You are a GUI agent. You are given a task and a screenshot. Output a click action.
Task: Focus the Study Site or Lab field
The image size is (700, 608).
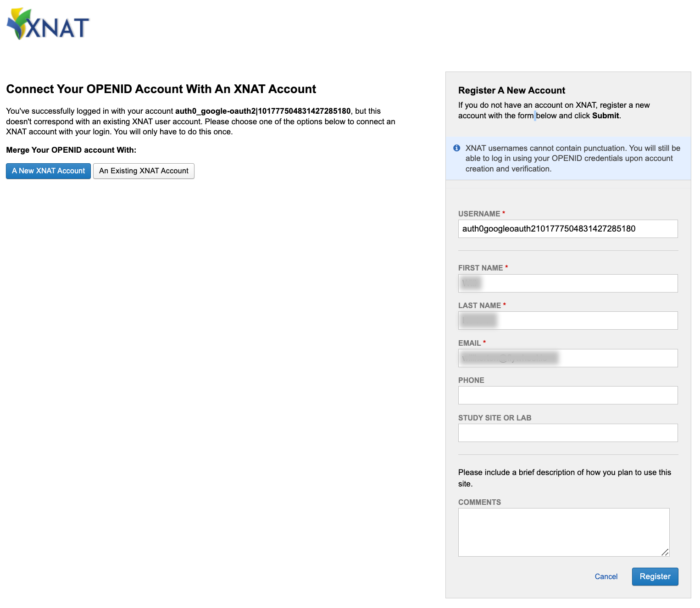[x=567, y=433]
